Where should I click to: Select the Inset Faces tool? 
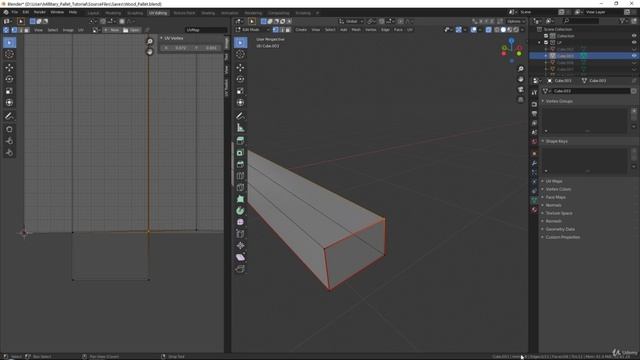pos(241,153)
